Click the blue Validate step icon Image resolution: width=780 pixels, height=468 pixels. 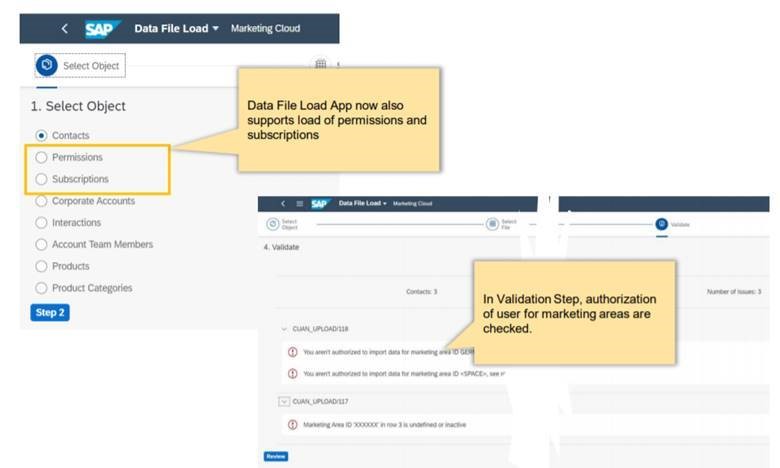click(x=662, y=224)
